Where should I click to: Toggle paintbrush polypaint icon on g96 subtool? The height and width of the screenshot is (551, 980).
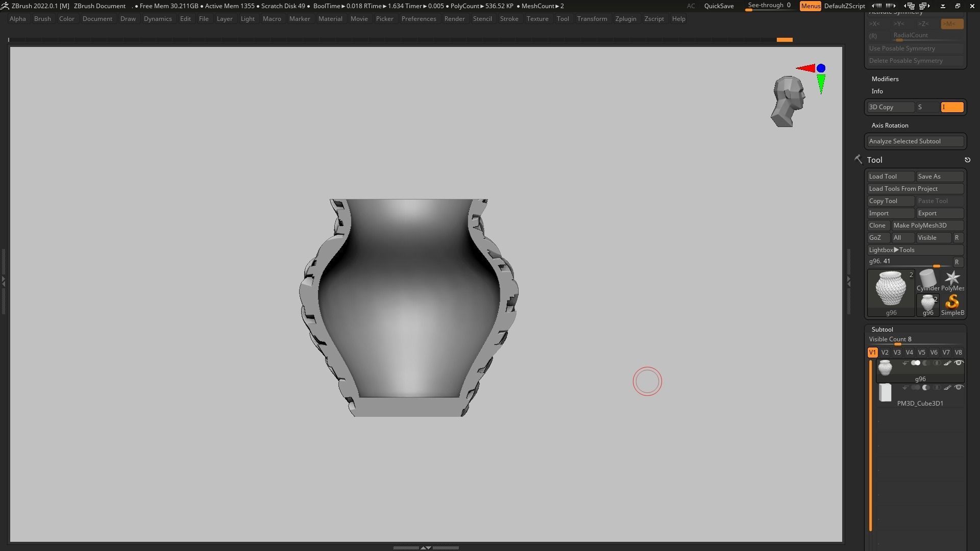coord(947,363)
